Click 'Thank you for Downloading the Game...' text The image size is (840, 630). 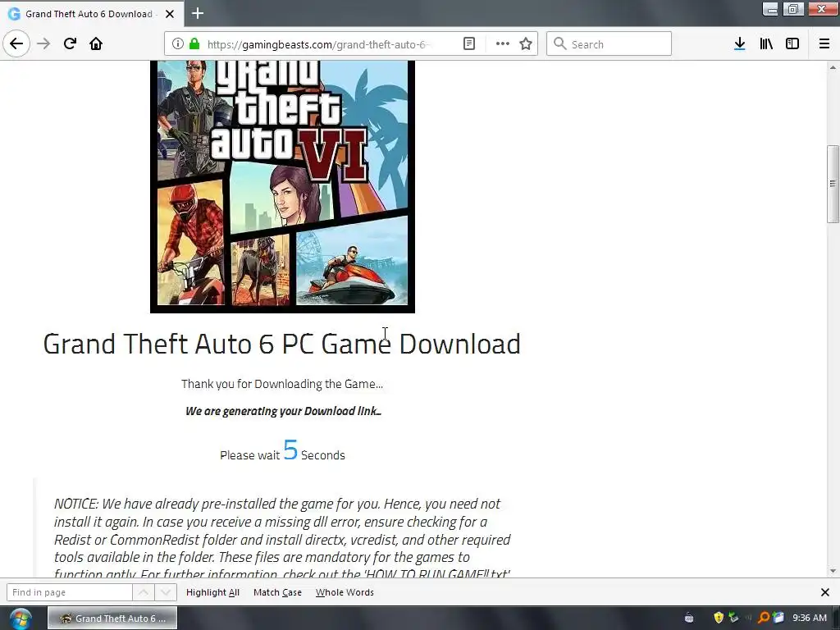click(x=282, y=384)
